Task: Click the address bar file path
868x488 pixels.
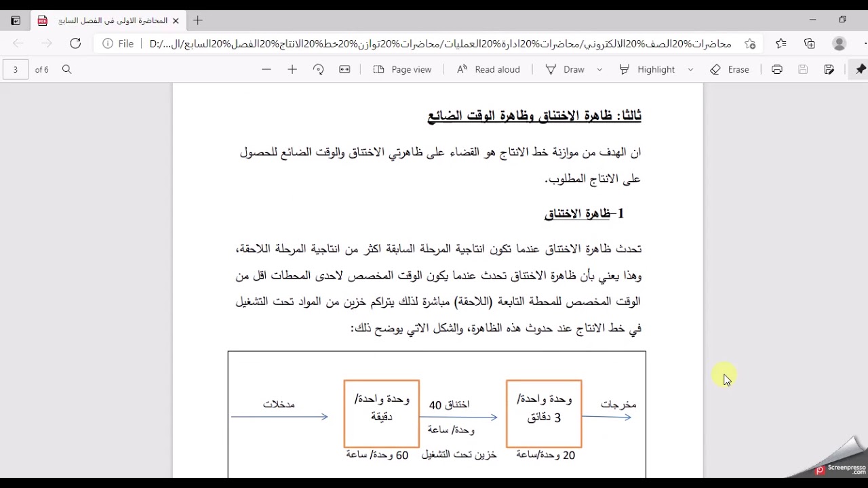Action: tap(441, 43)
